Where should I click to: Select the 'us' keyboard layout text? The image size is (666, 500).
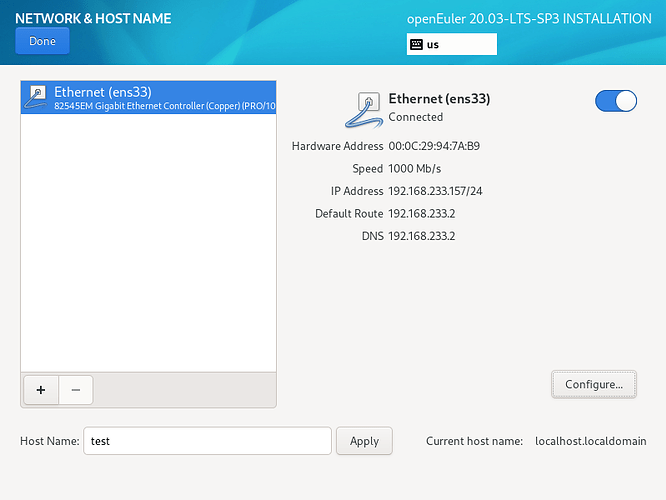[433, 44]
